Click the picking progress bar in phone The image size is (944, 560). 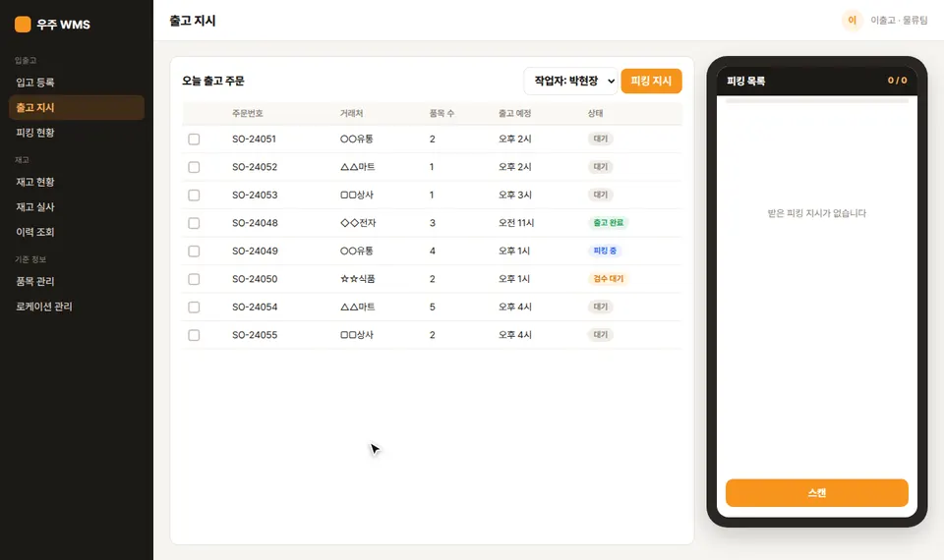tap(816, 101)
